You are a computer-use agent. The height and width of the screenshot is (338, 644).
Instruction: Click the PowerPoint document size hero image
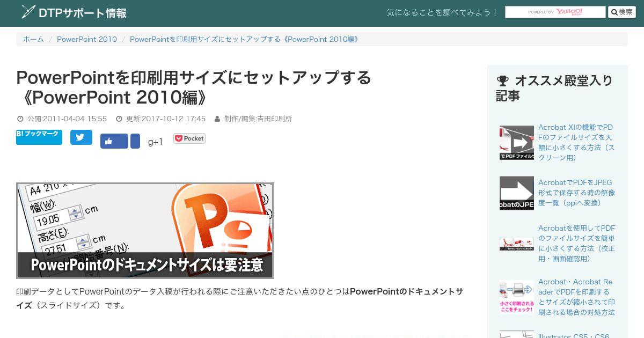pyautogui.click(x=145, y=230)
